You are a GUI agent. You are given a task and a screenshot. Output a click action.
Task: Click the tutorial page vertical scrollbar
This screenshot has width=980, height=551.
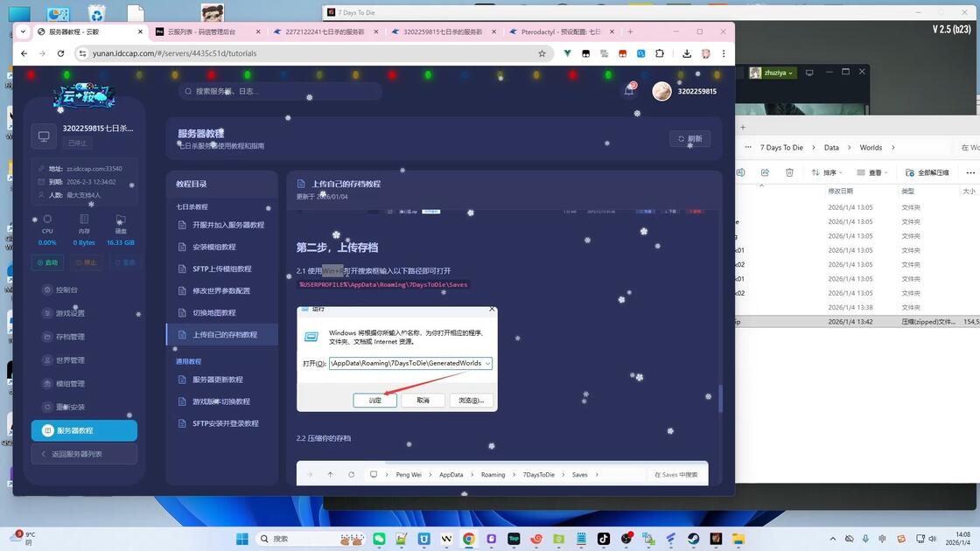[720, 398]
